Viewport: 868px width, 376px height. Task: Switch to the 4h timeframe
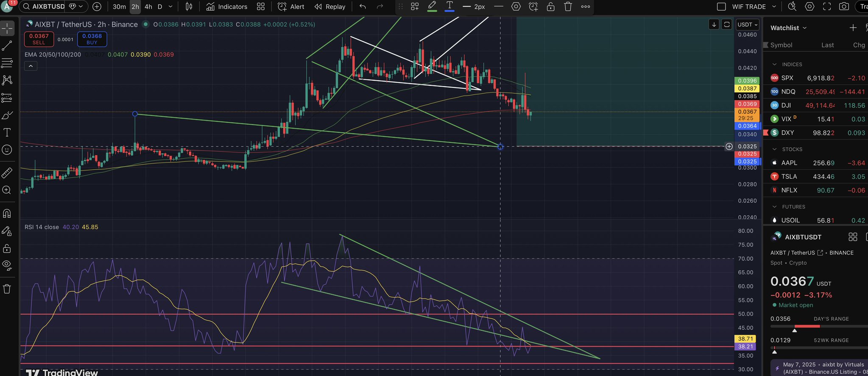click(148, 7)
